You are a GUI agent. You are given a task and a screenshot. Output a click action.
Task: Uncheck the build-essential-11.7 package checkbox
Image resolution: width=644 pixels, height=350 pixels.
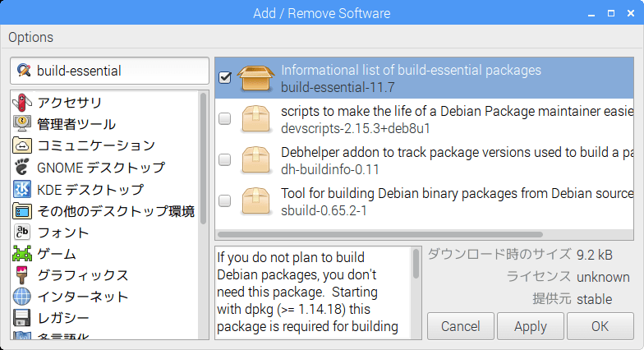[x=225, y=77]
